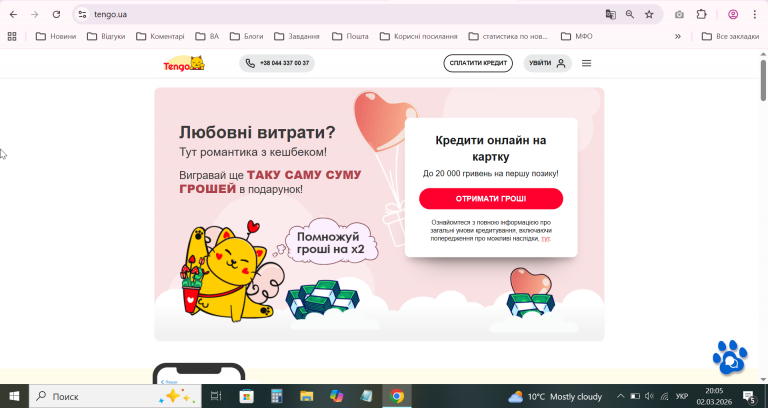This screenshot has width=768, height=408.
Task: Go back using the browser back arrow
Action: pos(13,15)
